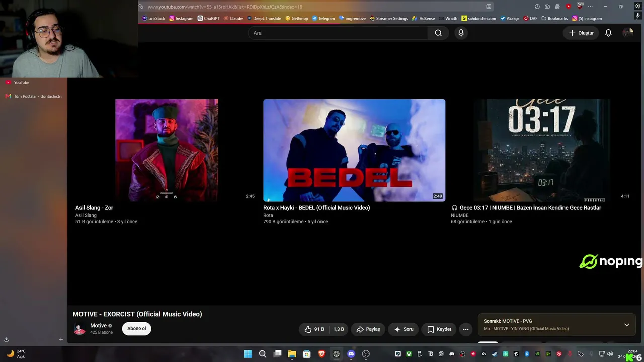
Task: Click the incognito-style extension icon in toolbar
Action: (x=557, y=7)
